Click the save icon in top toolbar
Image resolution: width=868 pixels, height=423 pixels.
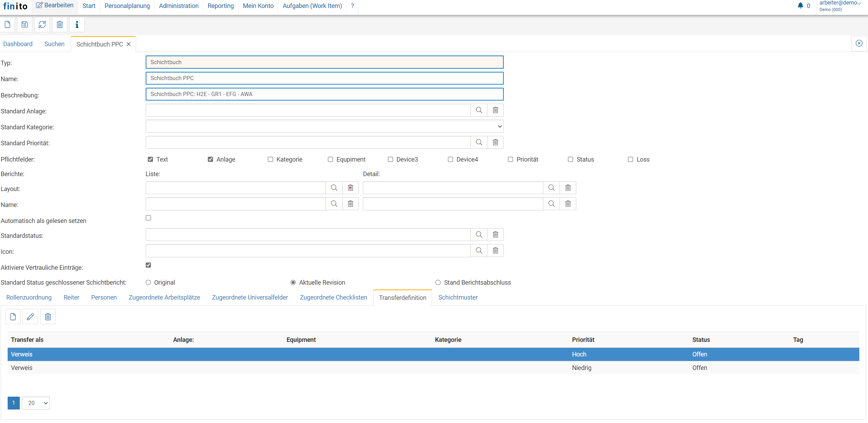point(25,25)
